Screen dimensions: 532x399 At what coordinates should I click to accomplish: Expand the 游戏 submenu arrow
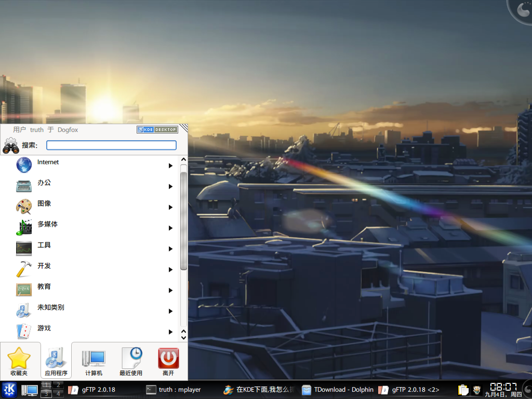tap(170, 332)
